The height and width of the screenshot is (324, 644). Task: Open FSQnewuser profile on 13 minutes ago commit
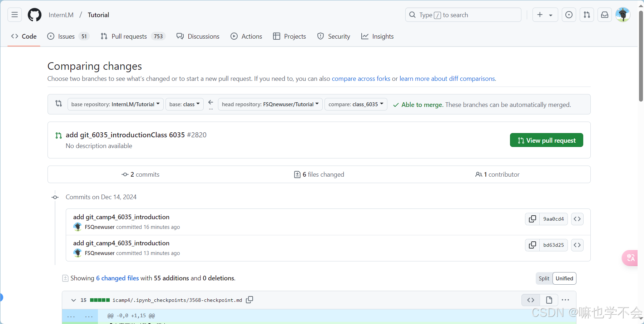(x=100, y=253)
